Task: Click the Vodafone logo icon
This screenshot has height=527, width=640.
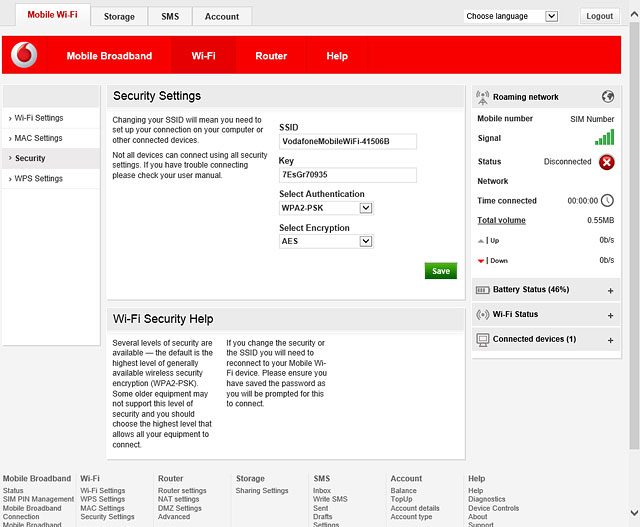Action: point(24,55)
